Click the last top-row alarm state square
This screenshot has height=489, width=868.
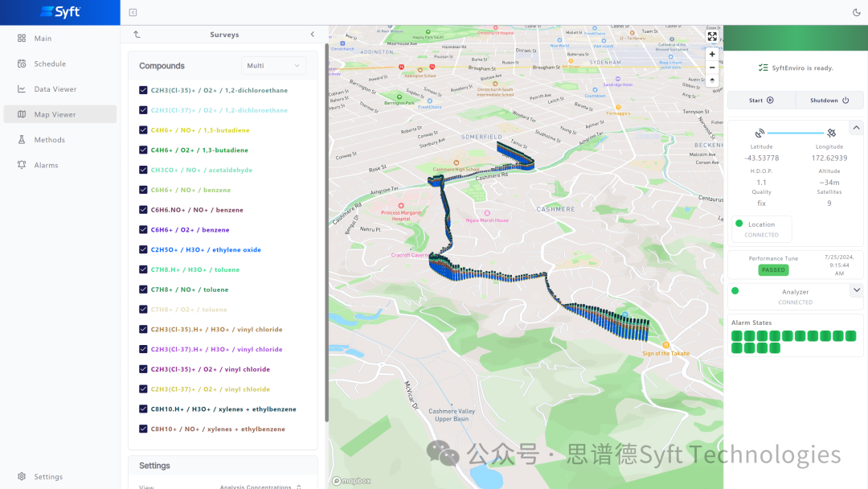coord(851,335)
